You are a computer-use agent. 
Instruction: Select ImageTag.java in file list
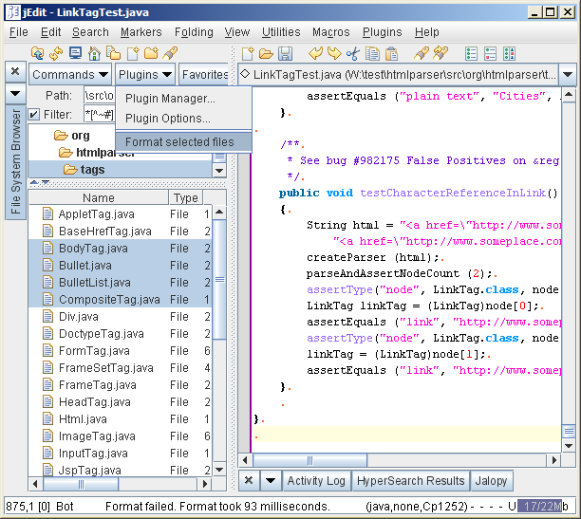pyautogui.click(x=120, y=436)
